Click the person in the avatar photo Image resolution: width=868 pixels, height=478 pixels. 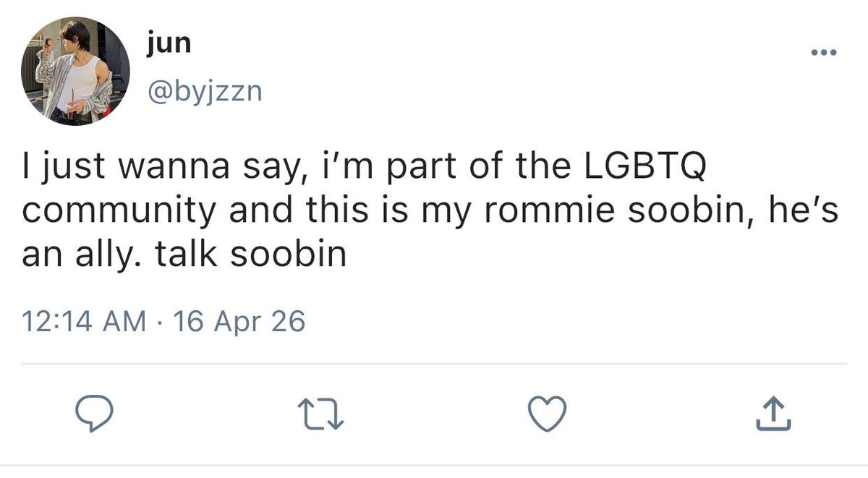pos(75,71)
